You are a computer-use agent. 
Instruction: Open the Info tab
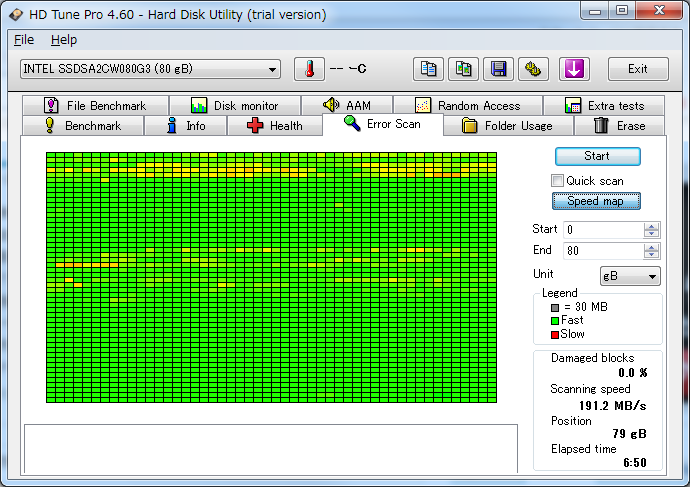185,126
